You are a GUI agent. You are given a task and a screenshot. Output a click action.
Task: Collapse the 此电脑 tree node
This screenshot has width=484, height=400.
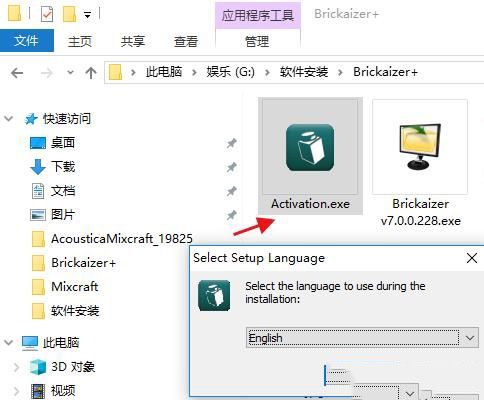pos(9,342)
